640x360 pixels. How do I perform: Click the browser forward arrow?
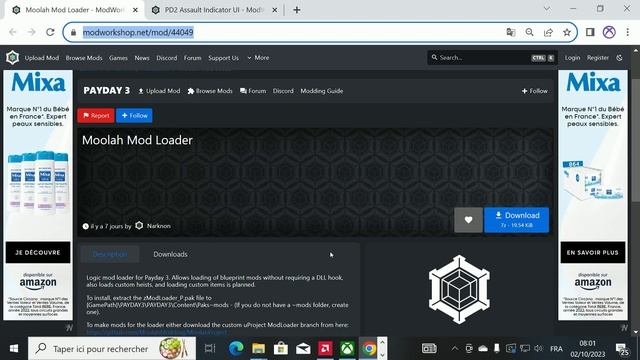[31, 32]
